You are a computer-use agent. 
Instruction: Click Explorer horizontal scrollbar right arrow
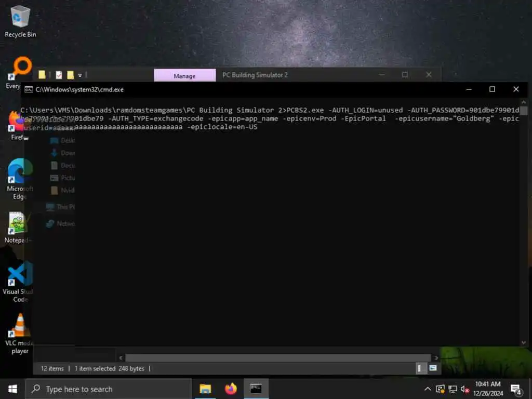tap(436, 357)
